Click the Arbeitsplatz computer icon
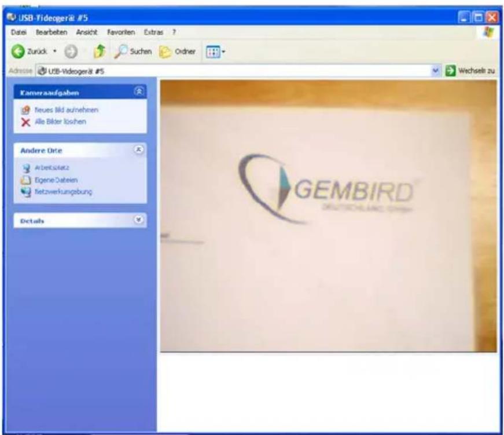Image resolution: width=504 pixels, height=435 pixels. tap(25, 168)
